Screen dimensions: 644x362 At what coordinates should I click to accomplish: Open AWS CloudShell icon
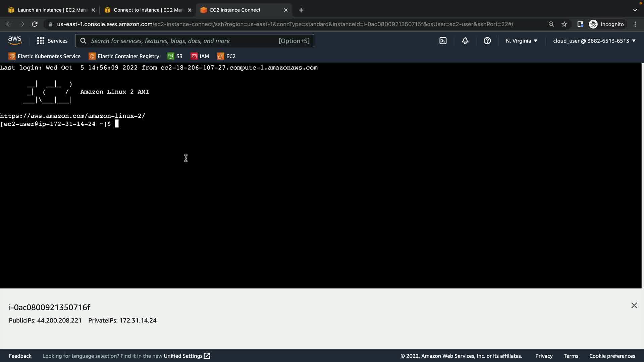pyautogui.click(x=443, y=41)
